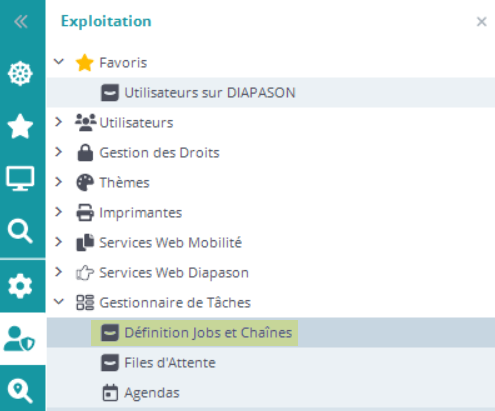Open the map pin search icon
The width and height of the screenshot is (495, 411).
tap(20, 392)
